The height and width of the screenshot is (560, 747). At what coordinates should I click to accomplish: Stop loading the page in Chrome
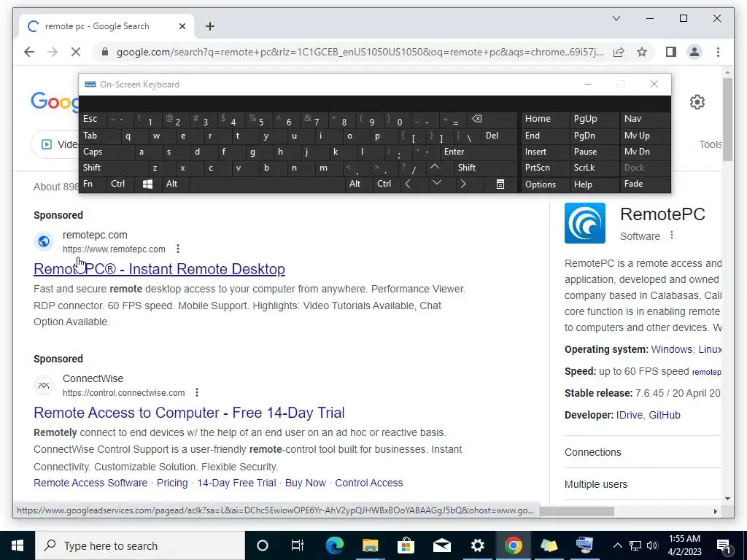(76, 52)
